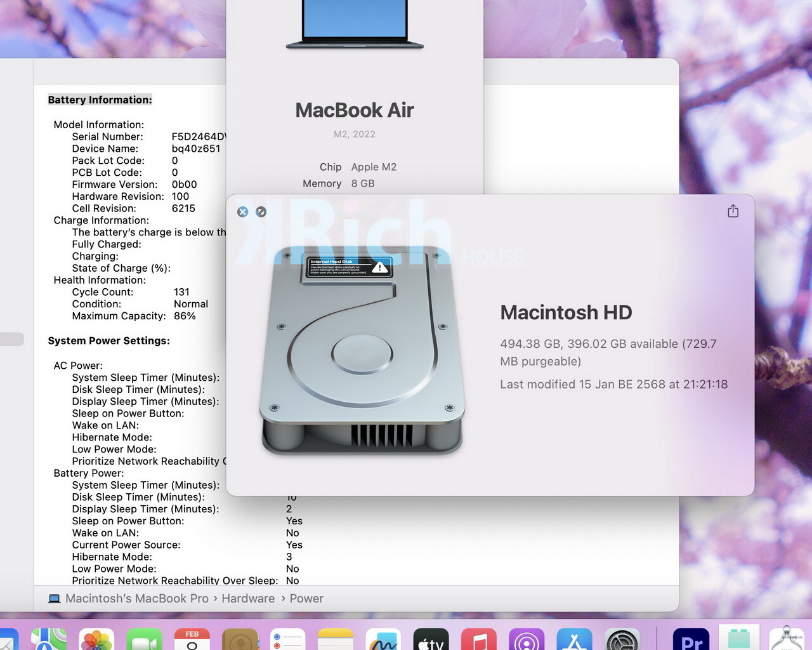This screenshot has height=650, width=812.
Task: Open System Settings from the Dock
Action: click(622, 639)
